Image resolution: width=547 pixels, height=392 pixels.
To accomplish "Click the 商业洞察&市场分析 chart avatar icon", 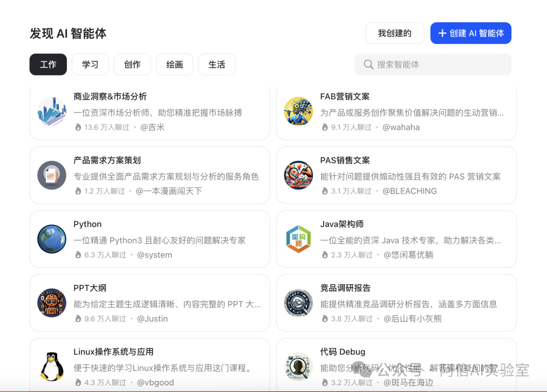I will coord(52,111).
